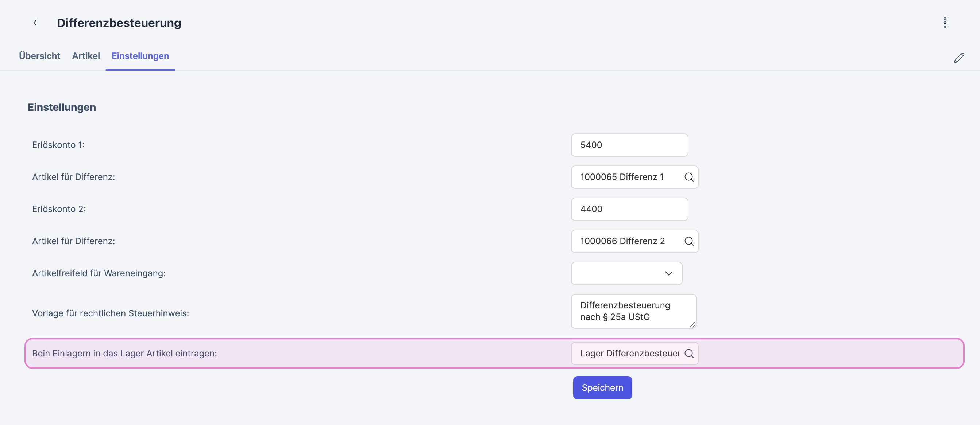Viewport: 980px width, 425px height.
Task: Click the back arrow next to Differenzbesteuerung
Action: point(35,23)
